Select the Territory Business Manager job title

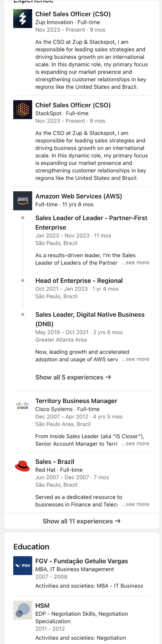pyautogui.click(x=76, y=401)
